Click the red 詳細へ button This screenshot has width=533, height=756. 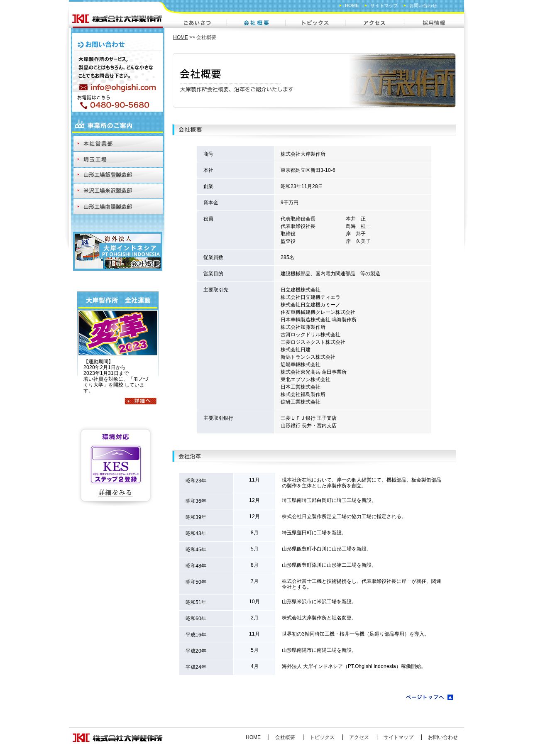point(141,401)
